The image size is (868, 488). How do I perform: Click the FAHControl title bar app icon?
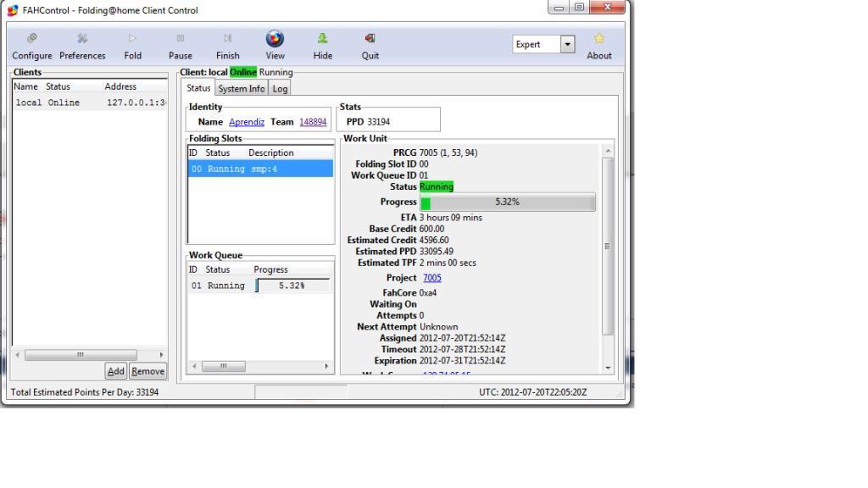point(12,10)
